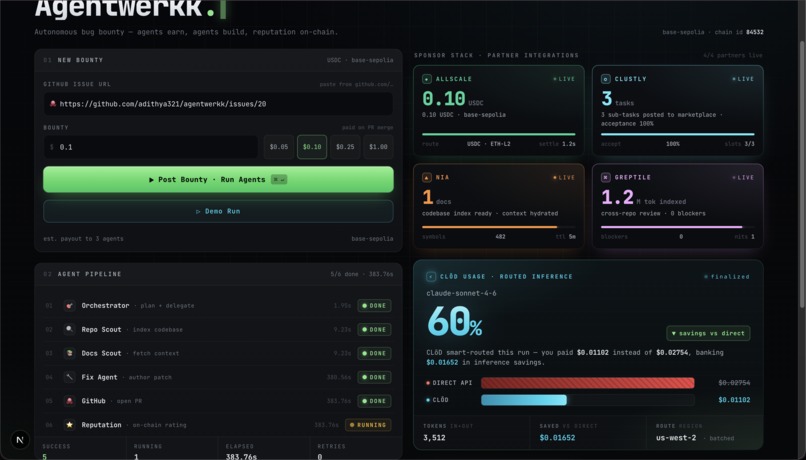Click the Nia card icon
Viewport: 806px width, 460px height.
pos(427,177)
